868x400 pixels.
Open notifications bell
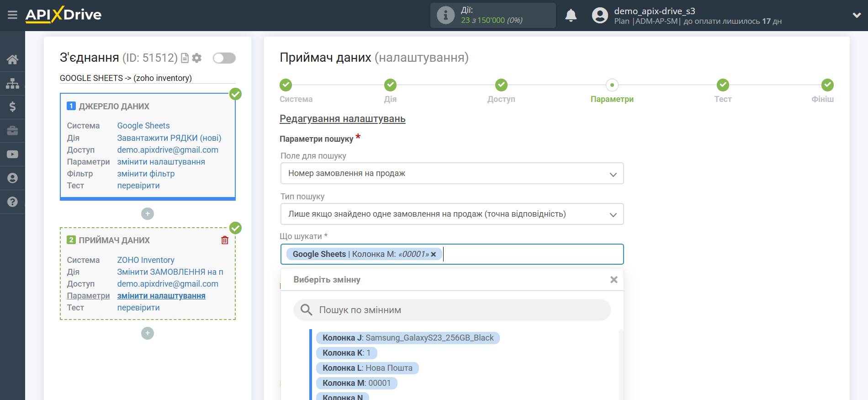point(571,16)
